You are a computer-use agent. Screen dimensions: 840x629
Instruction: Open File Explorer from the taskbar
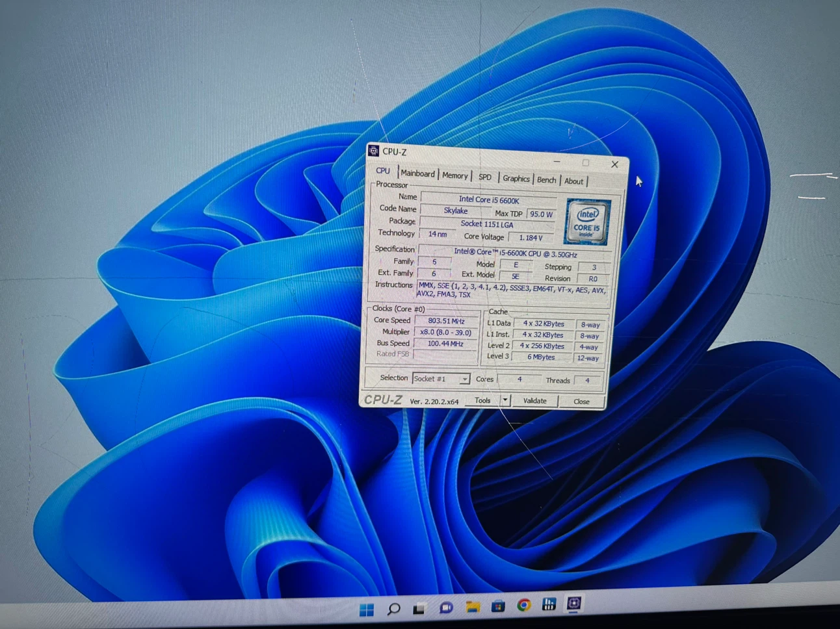click(472, 607)
